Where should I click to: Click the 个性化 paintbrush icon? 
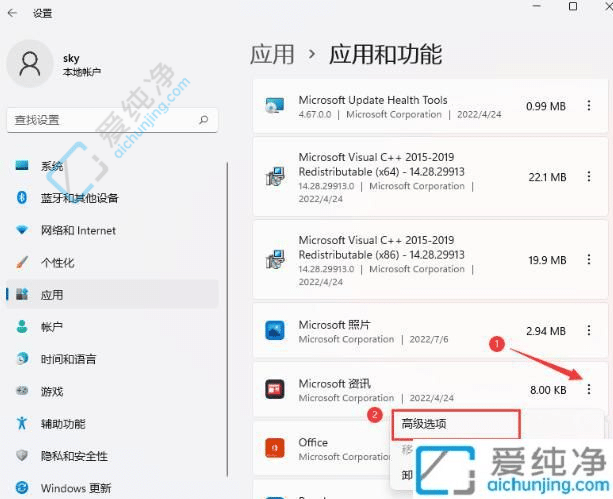click(x=22, y=262)
